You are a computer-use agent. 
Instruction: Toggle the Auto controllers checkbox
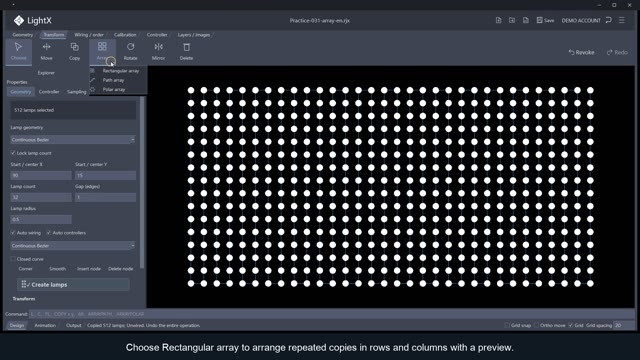point(49,233)
